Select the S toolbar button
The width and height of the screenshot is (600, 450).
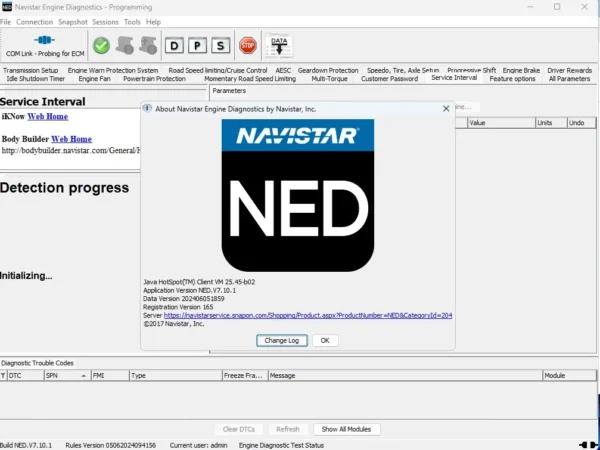click(221, 46)
